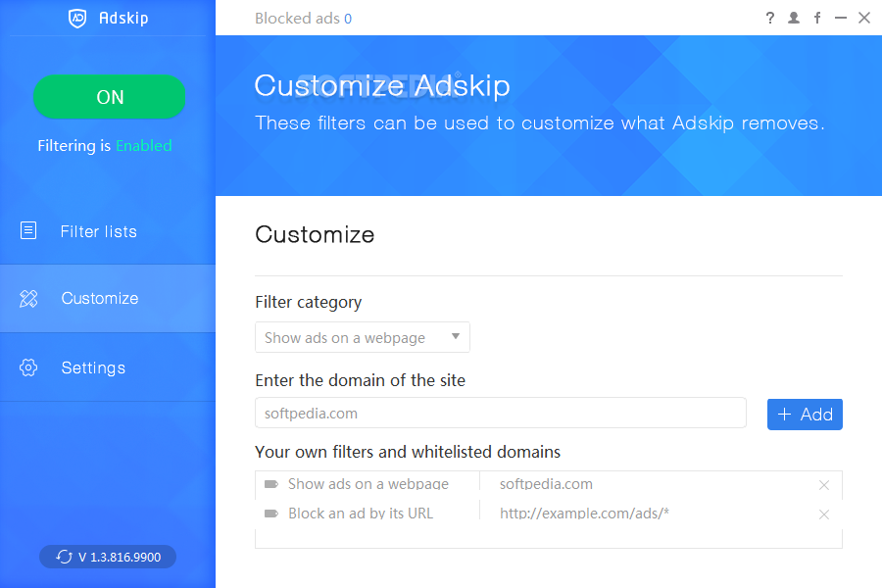This screenshot has width=882, height=588.
Task: Open the Filter category dropdown
Action: point(363,337)
